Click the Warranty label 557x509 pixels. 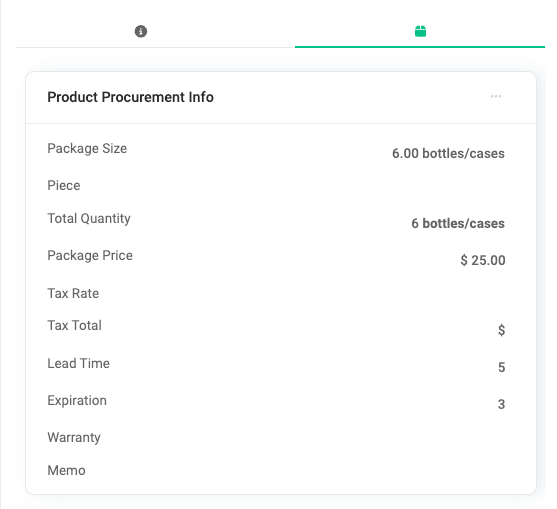point(74,437)
